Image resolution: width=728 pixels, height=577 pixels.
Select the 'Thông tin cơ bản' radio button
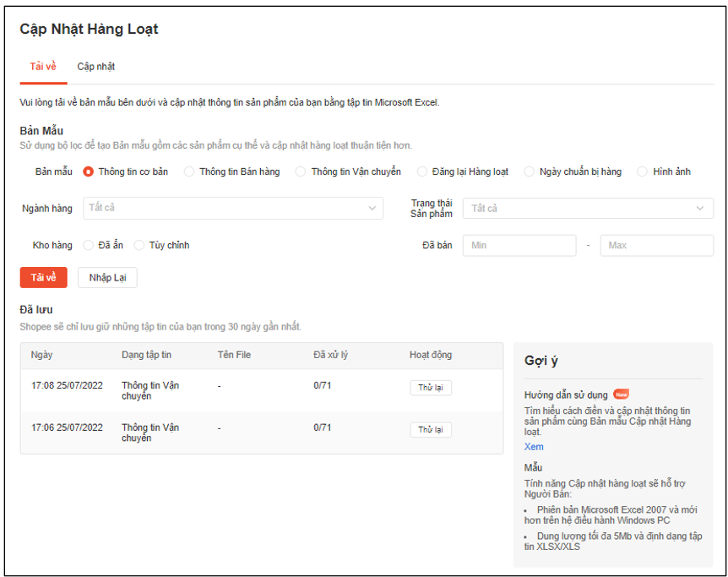90,171
